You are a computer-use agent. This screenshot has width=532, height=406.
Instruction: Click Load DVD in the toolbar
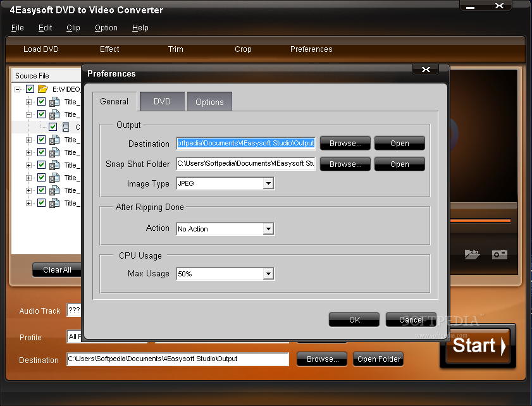(x=41, y=49)
